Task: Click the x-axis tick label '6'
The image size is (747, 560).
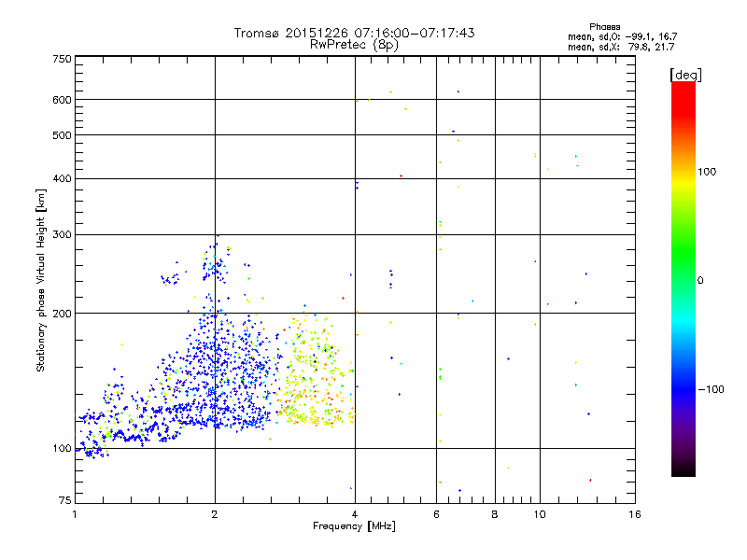Action: point(437,514)
